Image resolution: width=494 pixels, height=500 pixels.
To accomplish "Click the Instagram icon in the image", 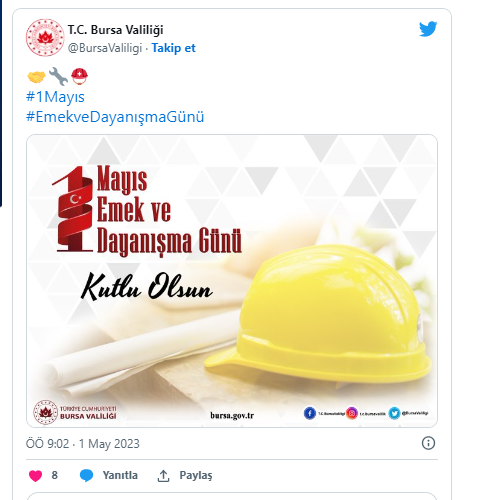I will (x=352, y=413).
